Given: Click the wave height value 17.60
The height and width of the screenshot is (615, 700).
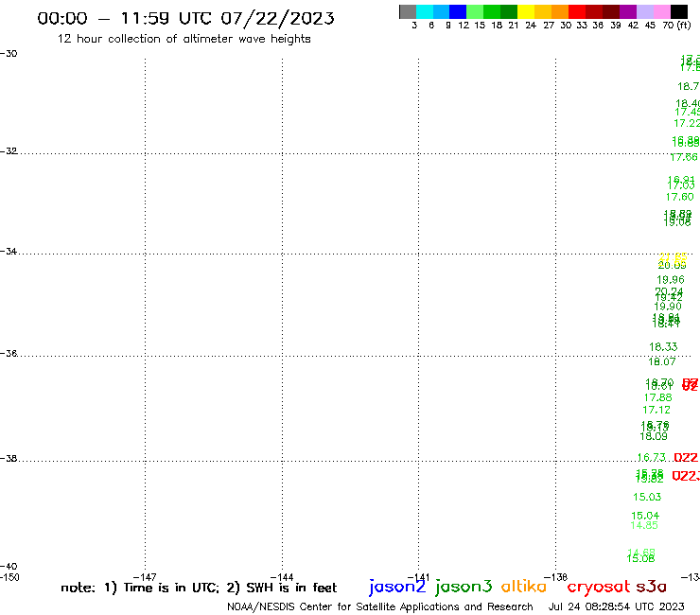Looking at the screenshot, I should point(680,197).
